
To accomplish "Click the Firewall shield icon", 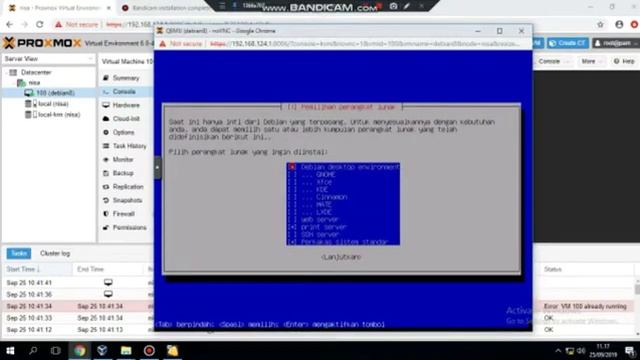I will [106, 213].
